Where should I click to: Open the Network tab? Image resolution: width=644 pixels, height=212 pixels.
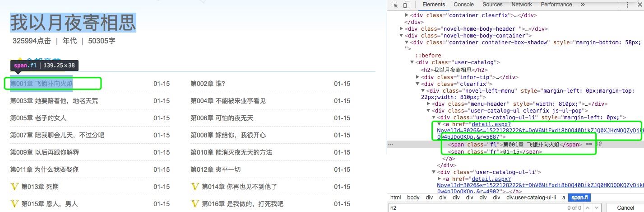522,5
